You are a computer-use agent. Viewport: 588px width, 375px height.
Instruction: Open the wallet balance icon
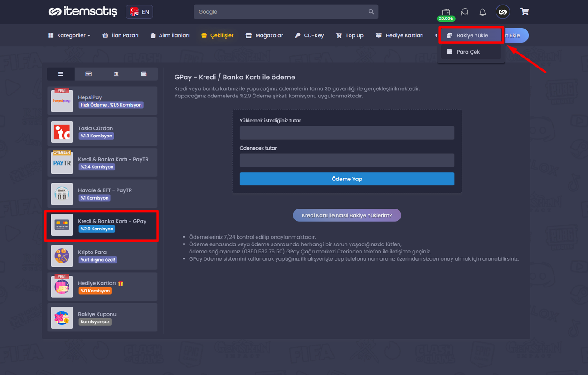[446, 12]
